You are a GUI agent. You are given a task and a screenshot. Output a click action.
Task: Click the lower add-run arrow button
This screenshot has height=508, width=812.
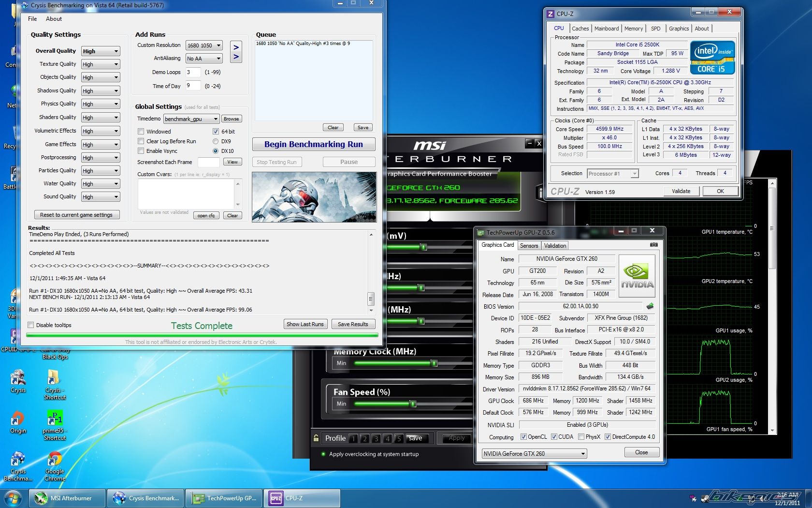[x=236, y=57]
